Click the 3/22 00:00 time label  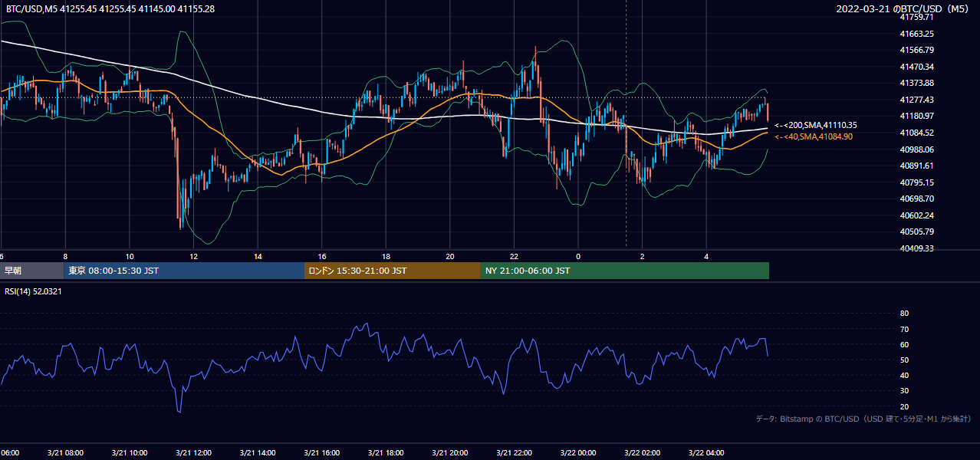pos(578,453)
